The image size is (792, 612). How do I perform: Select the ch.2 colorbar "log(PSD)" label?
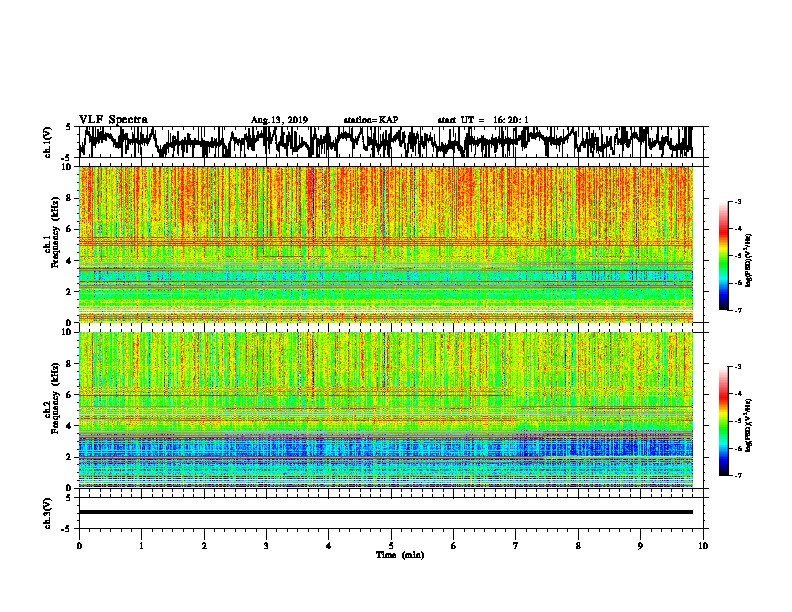tap(748, 425)
